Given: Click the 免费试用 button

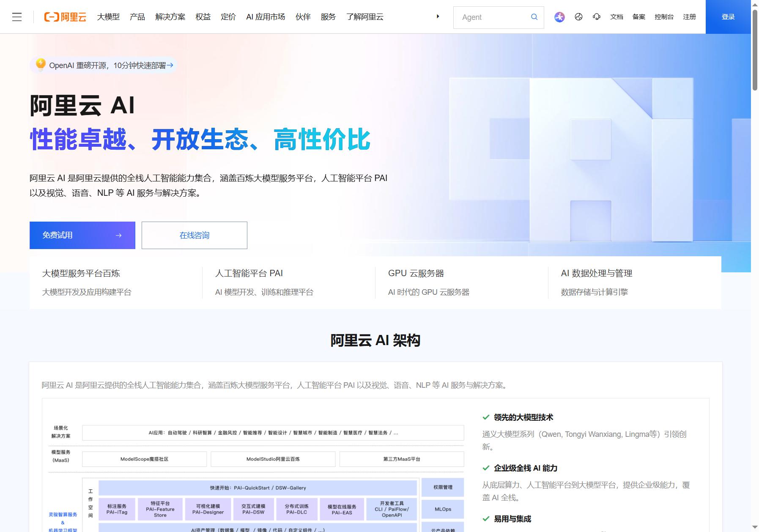Looking at the screenshot, I should pyautogui.click(x=82, y=235).
